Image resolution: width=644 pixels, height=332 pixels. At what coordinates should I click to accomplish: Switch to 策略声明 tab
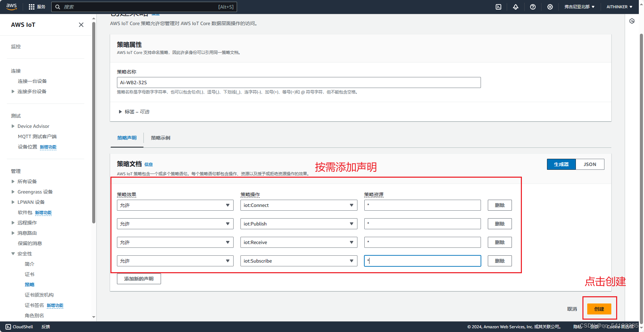click(127, 138)
